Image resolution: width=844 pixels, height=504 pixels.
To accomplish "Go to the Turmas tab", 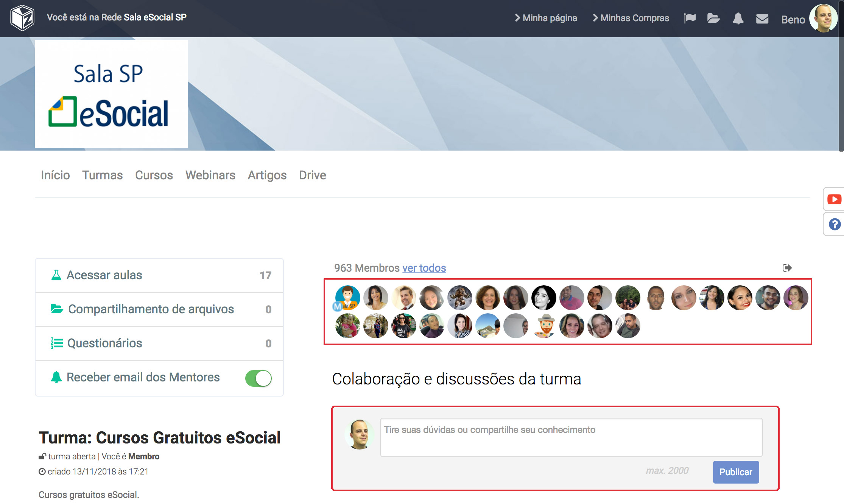I will tap(102, 175).
